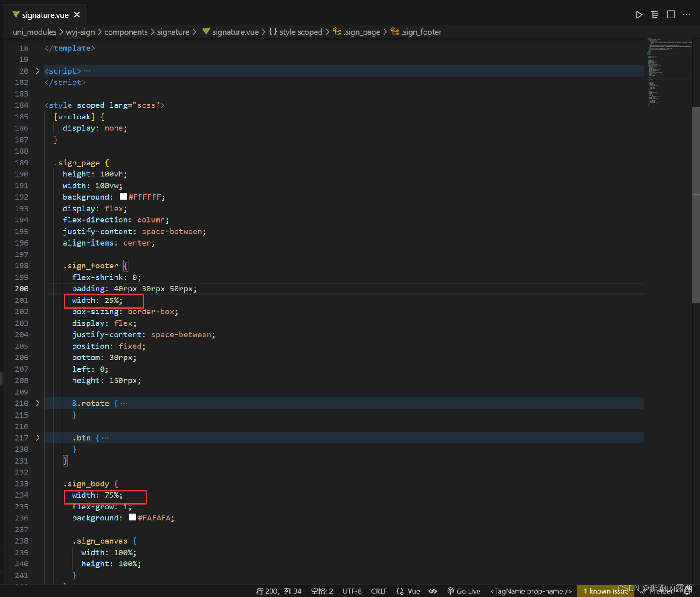The width and height of the screenshot is (700, 597).
Task: Click 'padding: 40rpx 30rpx 50rpx;' line
Action: tap(134, 288)
